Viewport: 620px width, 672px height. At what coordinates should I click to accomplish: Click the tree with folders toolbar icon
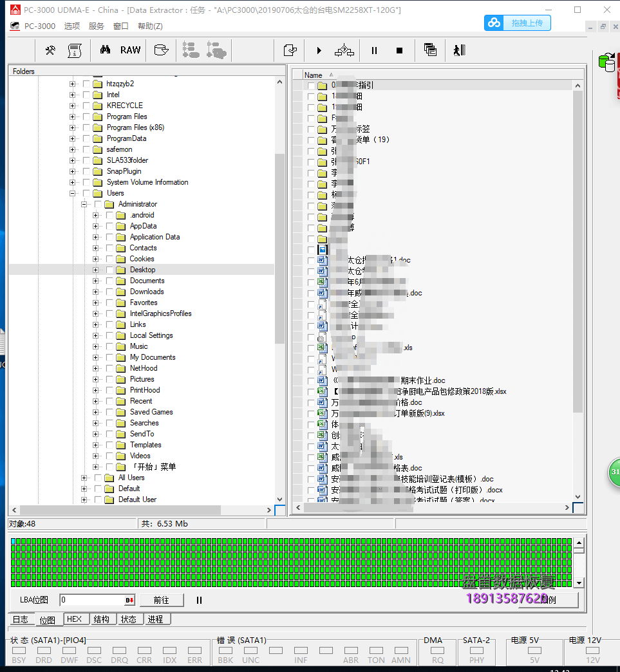(216, 50)
